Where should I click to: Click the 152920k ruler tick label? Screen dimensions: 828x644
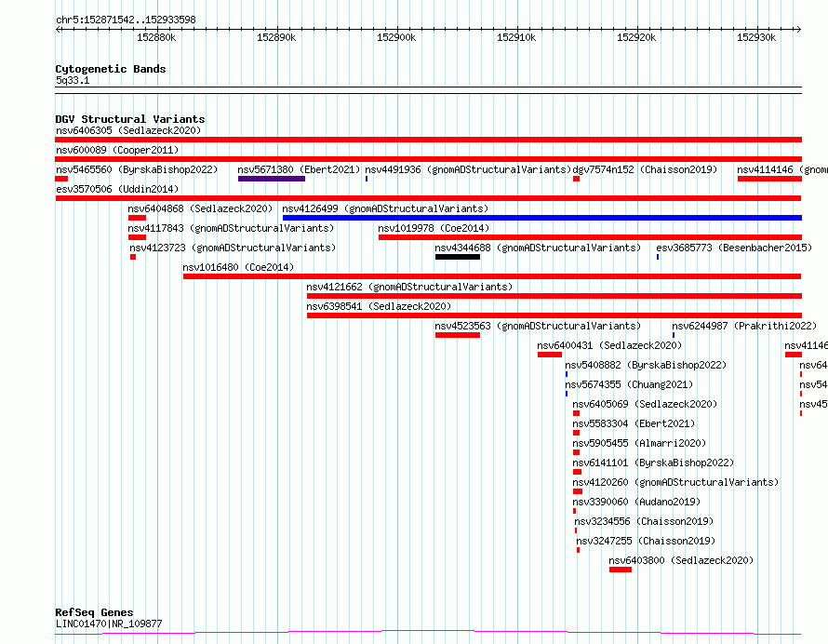point(636,37)
